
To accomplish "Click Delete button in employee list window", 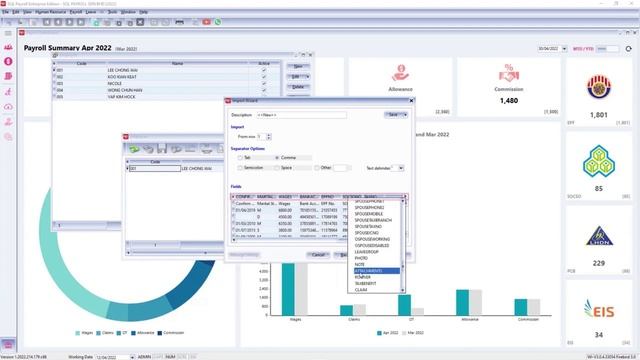I will click(298, 87).
